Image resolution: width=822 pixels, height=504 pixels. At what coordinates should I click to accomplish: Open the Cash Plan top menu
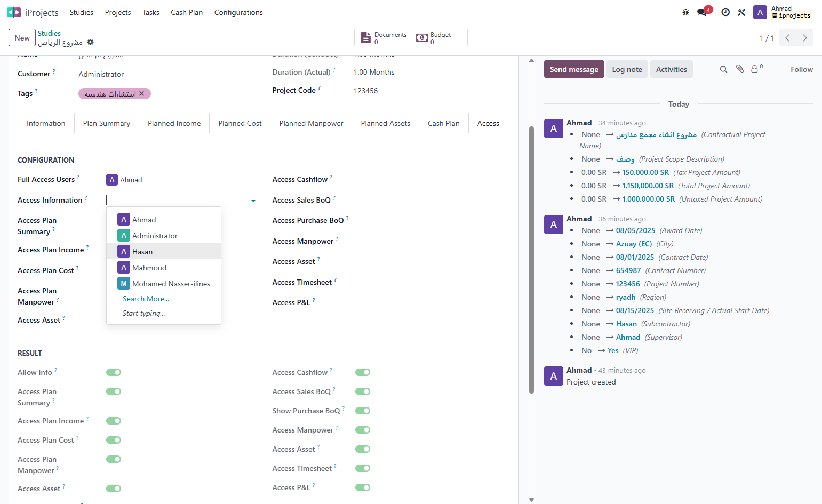[187, 12]
